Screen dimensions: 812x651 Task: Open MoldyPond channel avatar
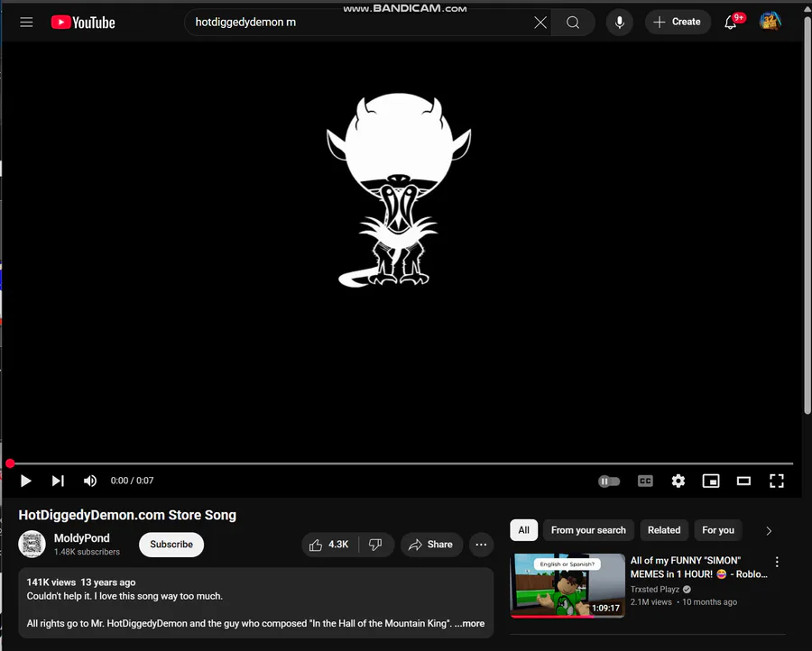tap(32, 545)
